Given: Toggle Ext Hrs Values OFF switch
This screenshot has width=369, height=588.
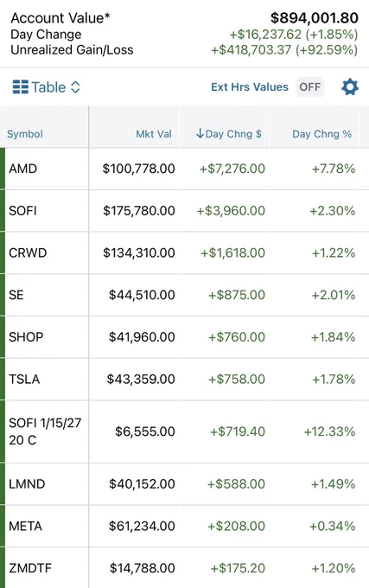Looking at the screenshot, I should 310,87.
